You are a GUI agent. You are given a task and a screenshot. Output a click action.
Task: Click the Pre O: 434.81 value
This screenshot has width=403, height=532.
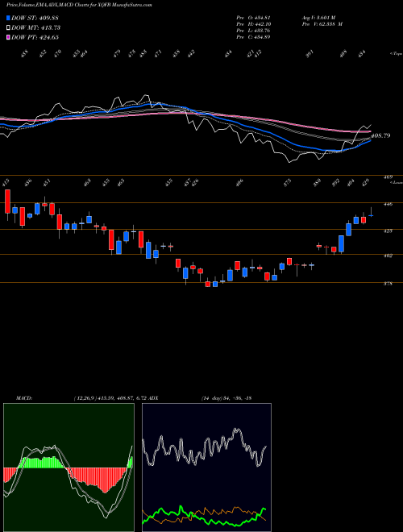pos(253,18)
